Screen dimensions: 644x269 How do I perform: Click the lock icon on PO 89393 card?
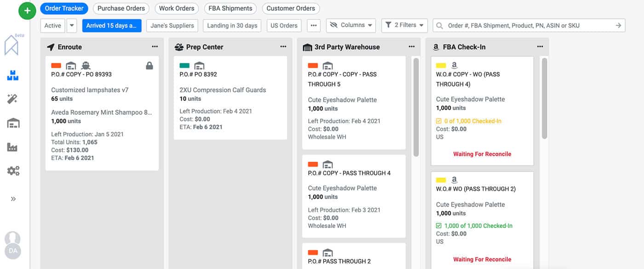click(x=149, y=66)
